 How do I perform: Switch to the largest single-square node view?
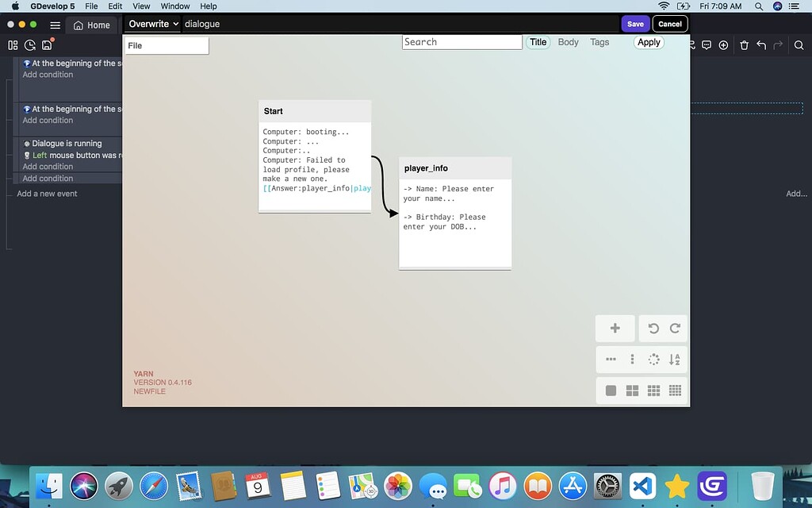point(611,391)
